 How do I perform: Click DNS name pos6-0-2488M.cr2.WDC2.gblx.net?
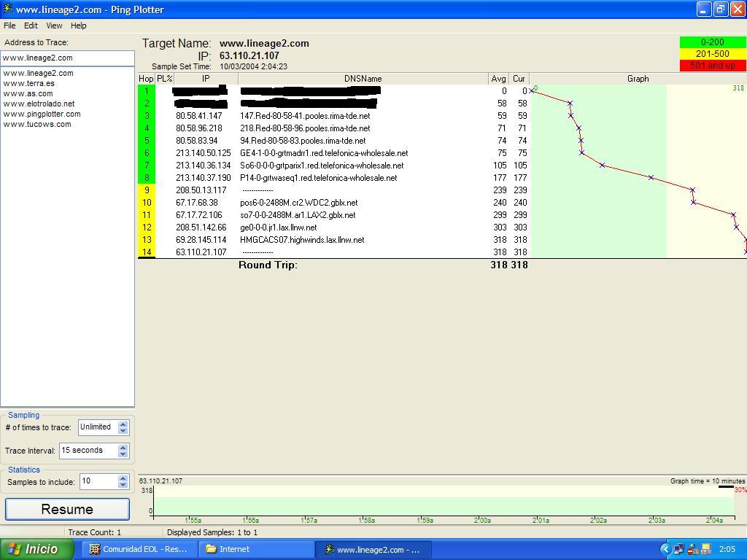(299, 203)
